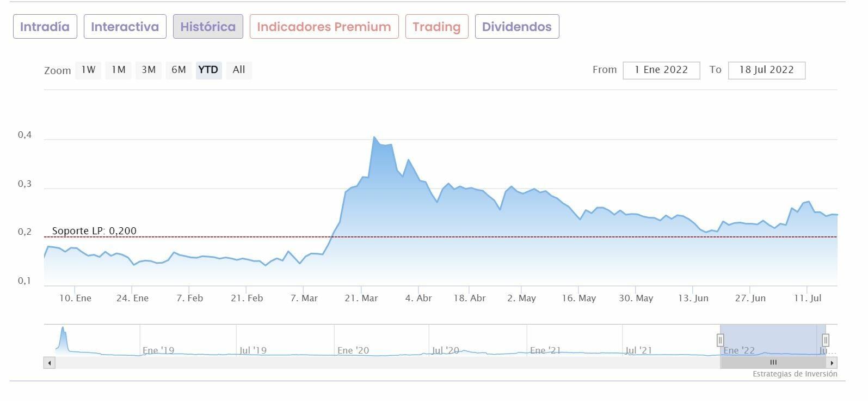Click the navigator scroll right arrow

pyautogui.click(x=832, y=363)
